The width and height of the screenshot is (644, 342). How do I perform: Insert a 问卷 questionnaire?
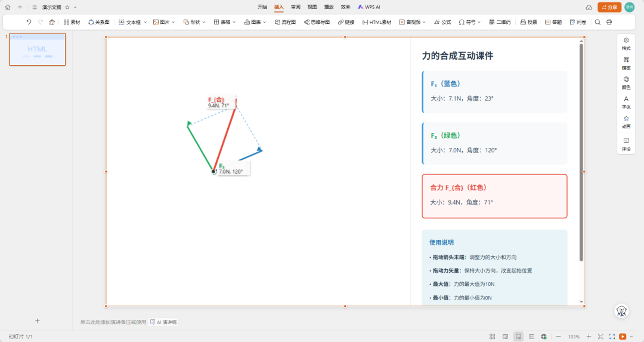pos(578,22)
